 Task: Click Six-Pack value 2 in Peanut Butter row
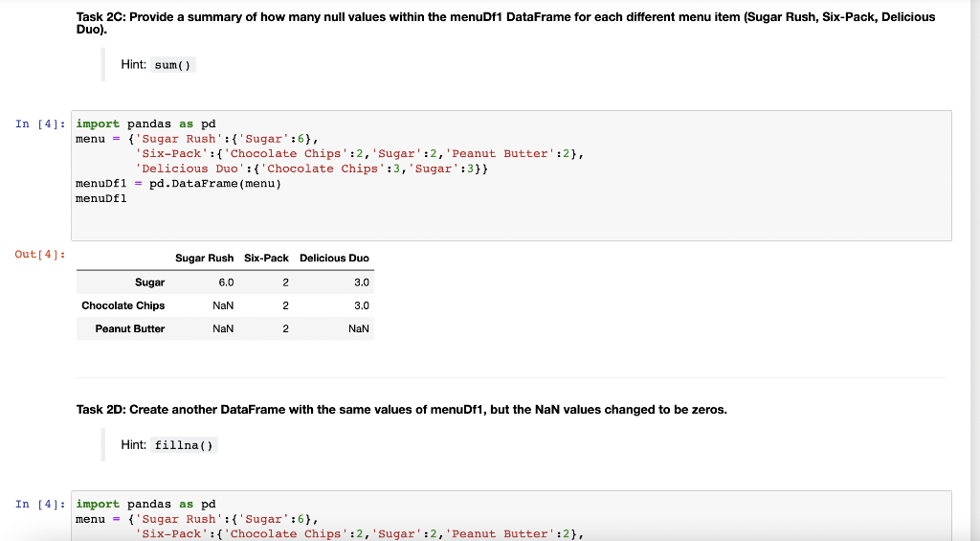click(x=285, y=329)
